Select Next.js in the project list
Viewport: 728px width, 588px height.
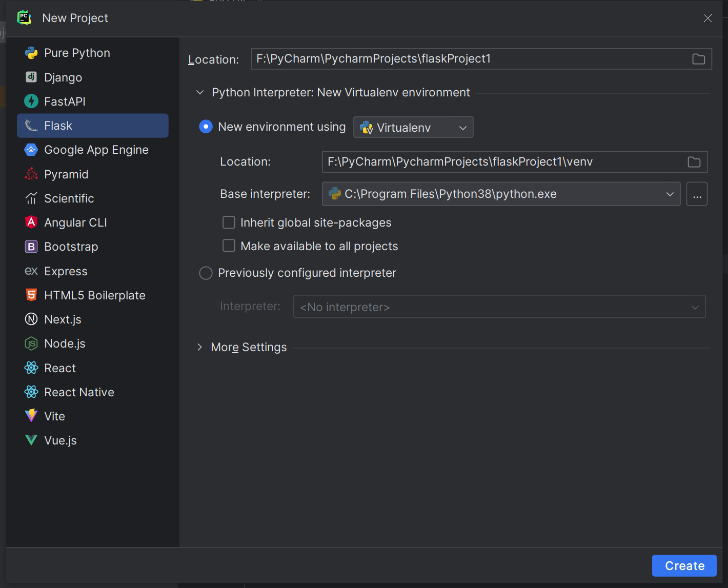[93, 319]
